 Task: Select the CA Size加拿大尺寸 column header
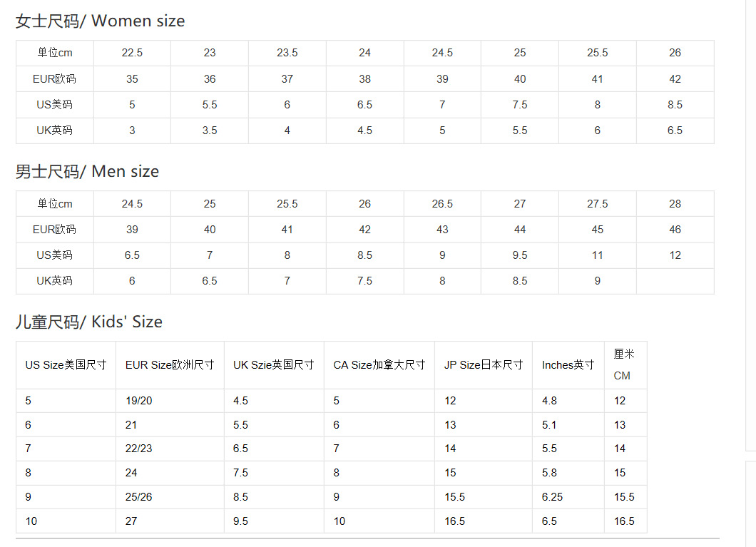(x=379, y=365)
